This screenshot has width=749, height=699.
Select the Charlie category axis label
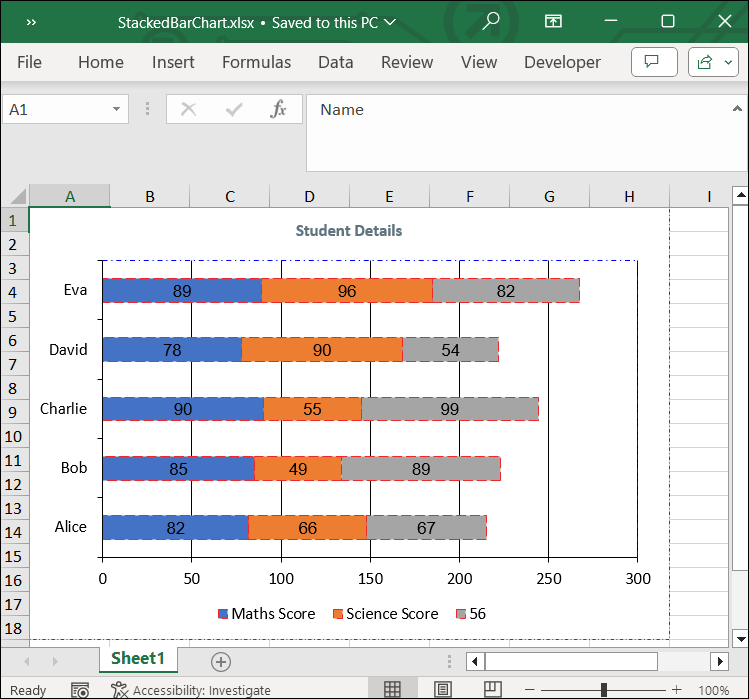pos(64,409)
